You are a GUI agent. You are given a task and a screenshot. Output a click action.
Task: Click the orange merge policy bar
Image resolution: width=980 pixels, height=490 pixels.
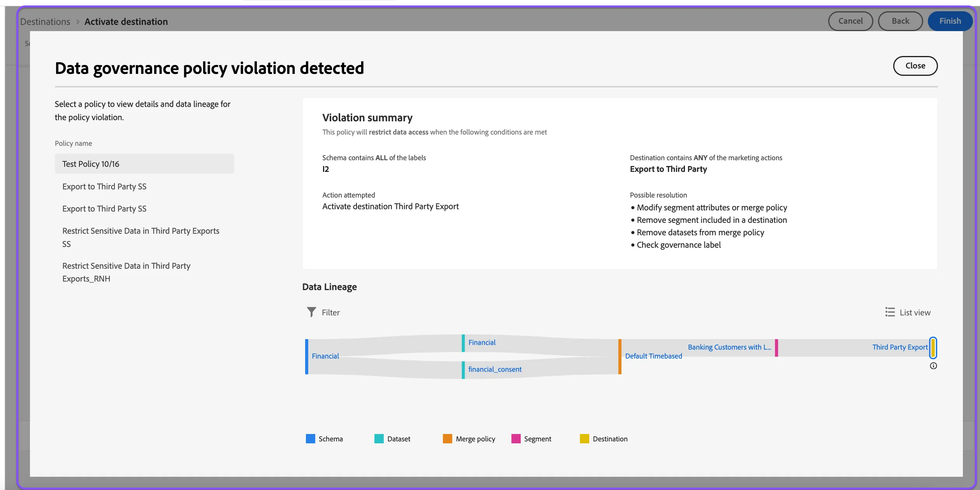tap(620, 357)
